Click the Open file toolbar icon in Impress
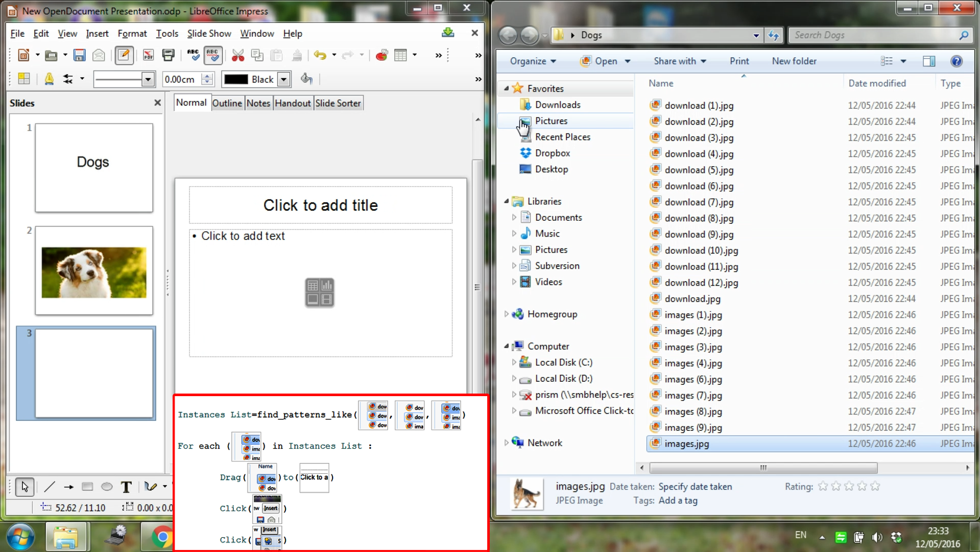This screenshot has height=552, width=980. point(51,55)
